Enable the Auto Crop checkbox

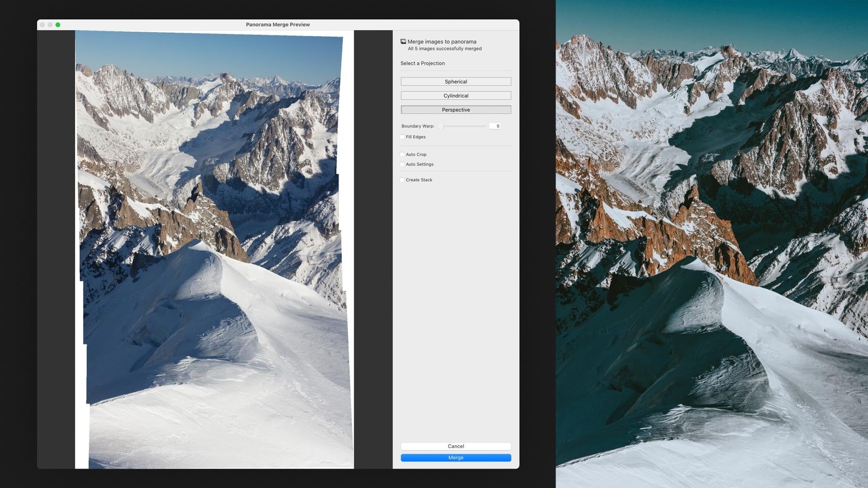coord(402,154)
